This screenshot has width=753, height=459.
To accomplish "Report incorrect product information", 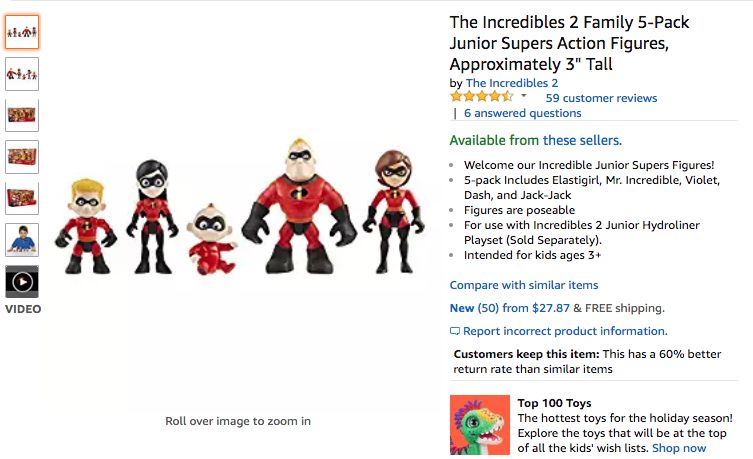I will 565,331.
